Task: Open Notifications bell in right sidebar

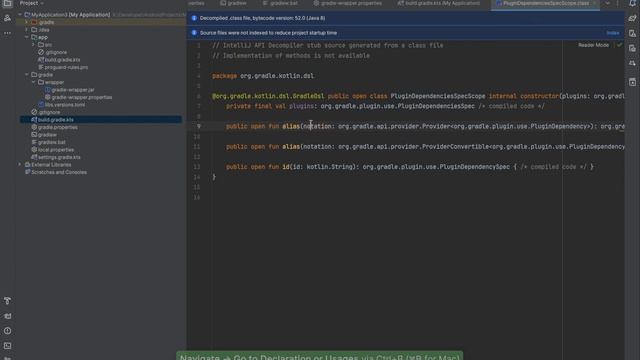Action: coord(632,3)
